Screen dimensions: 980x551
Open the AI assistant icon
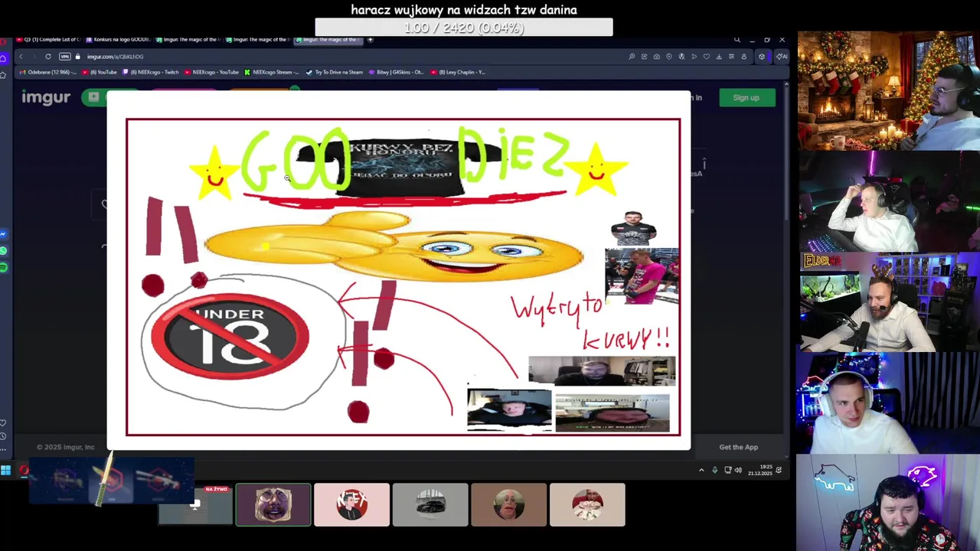(781, 57)
